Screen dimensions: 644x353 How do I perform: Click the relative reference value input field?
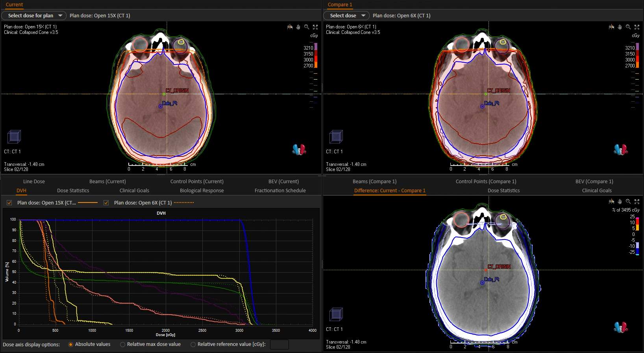coord(279,344)
